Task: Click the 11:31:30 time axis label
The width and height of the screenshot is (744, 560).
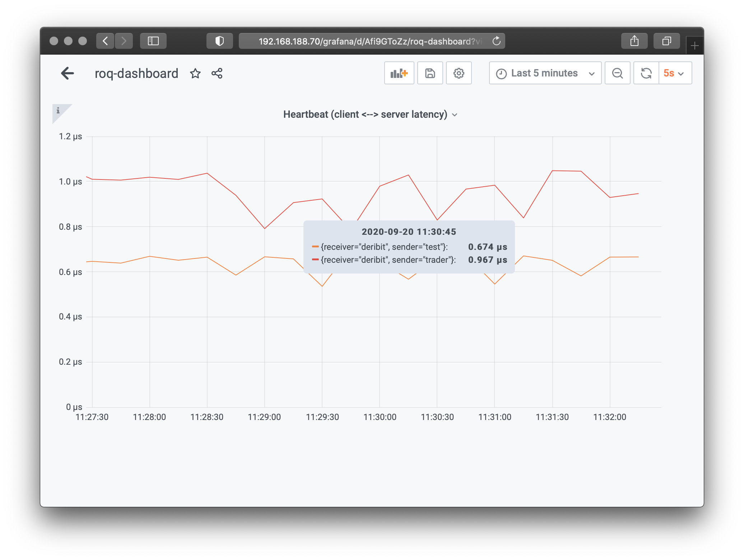Action: pos(552,417)
